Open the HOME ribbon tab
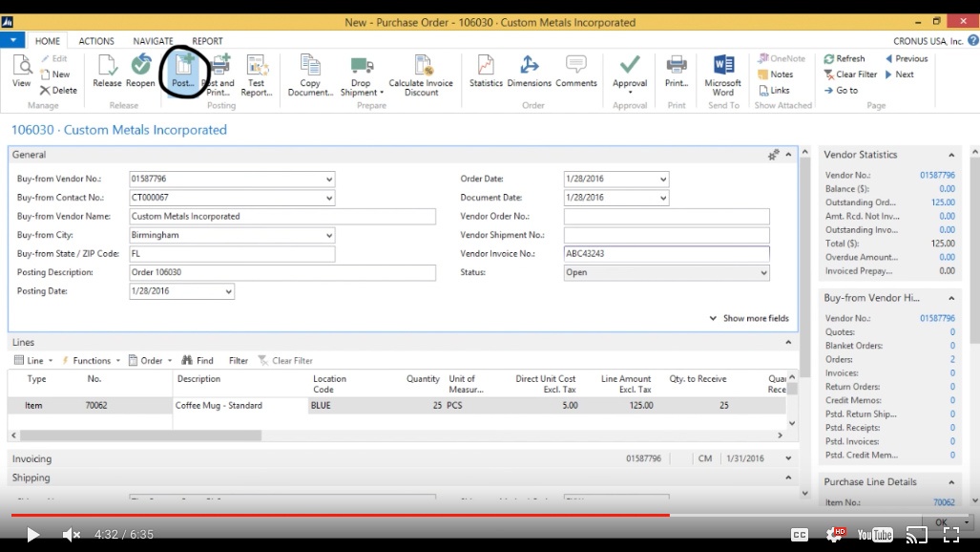Viewport: 980px width, 552px height. point(48,41)
